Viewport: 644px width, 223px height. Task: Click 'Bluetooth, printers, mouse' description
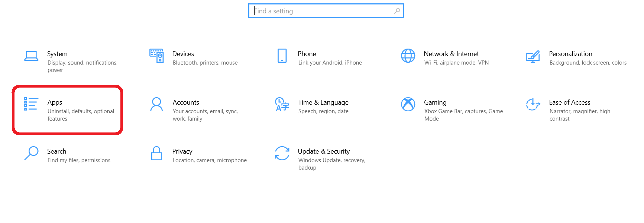(205, 63)
